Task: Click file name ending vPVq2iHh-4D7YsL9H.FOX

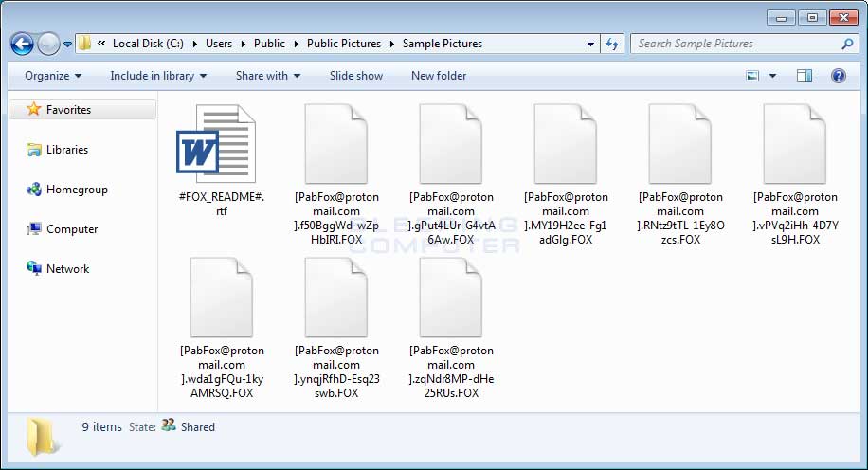Action: (795, 218)
